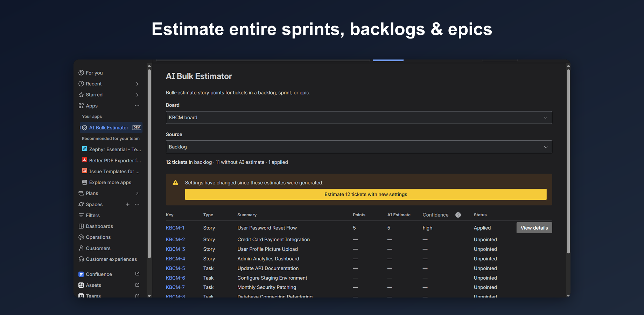The image size is (644, 315).
Task: Open Spaces more options ellipsis
Action: (137, 204)
